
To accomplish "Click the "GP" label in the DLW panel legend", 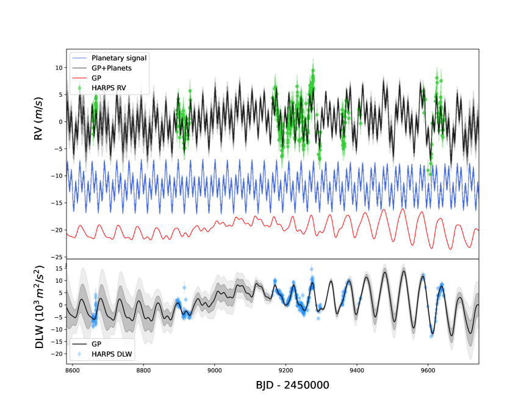I will 96,344.
